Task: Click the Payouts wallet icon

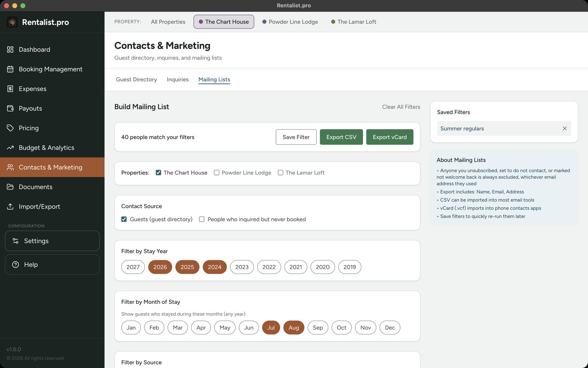Action: 10,108
